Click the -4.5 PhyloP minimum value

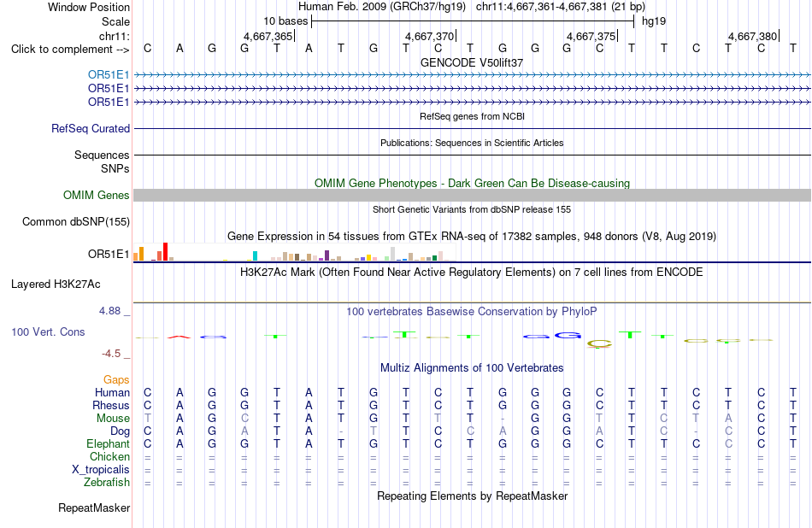coord(111,354)
